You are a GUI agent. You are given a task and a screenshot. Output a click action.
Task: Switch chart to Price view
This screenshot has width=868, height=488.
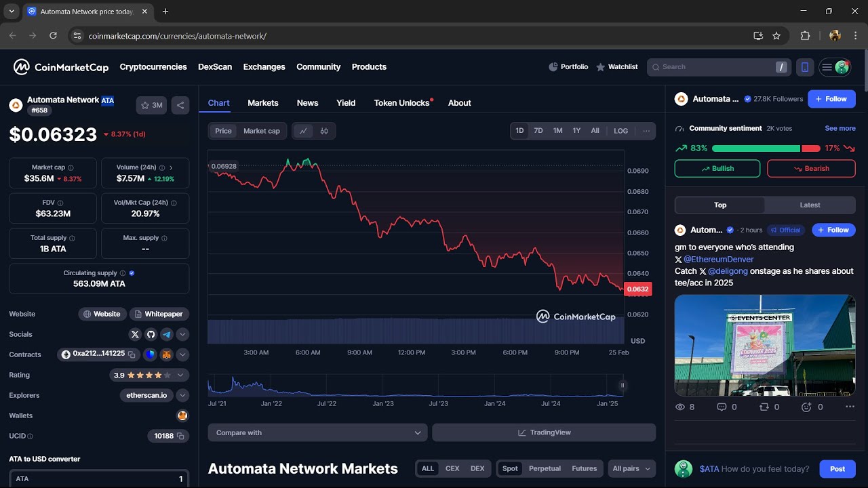click(x=223, y=131)
